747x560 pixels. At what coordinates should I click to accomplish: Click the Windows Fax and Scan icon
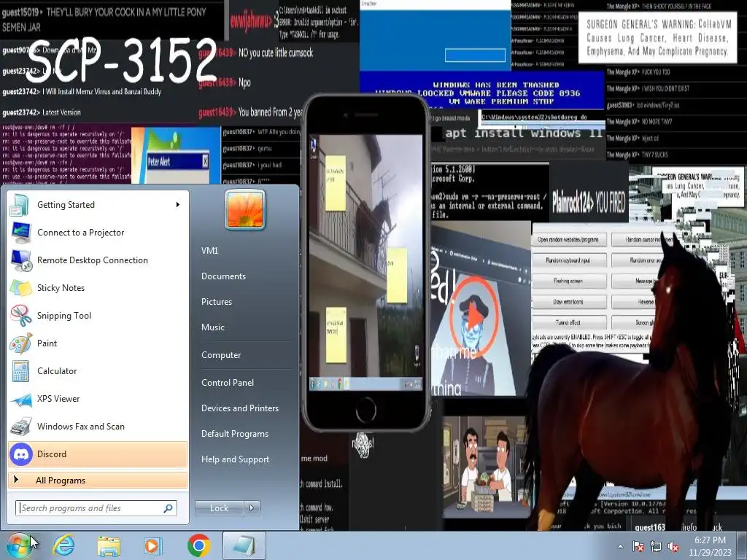[x=20, y=427]
